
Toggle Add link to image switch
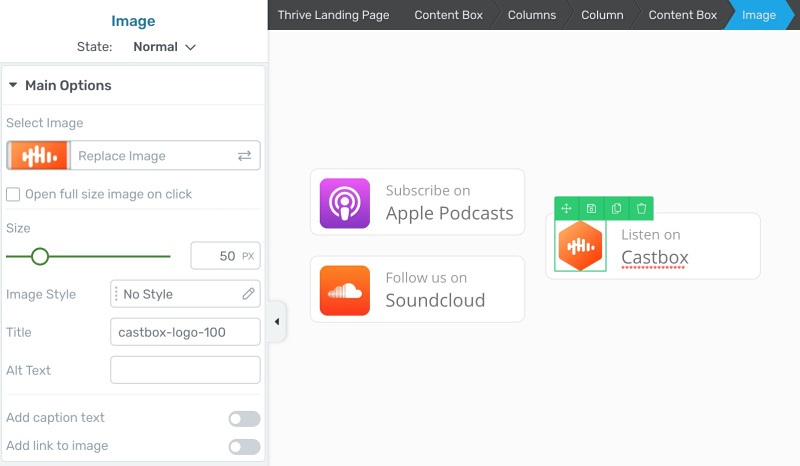(244, 447)
